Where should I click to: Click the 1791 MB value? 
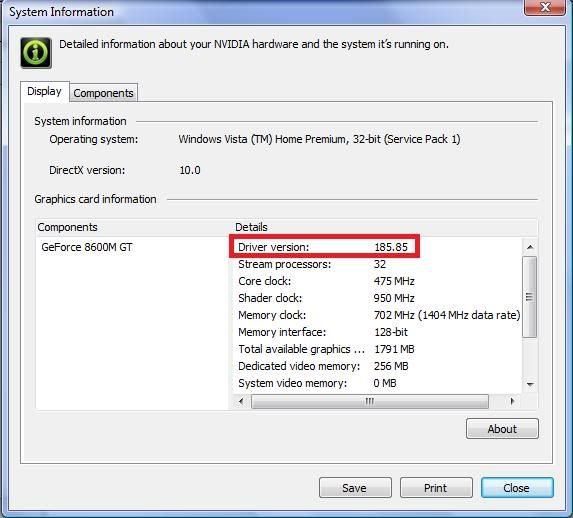394,349
